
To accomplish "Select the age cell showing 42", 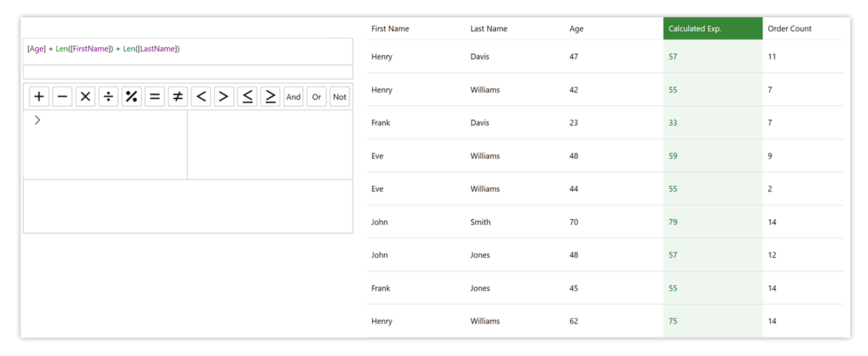I will pos(573,90).
